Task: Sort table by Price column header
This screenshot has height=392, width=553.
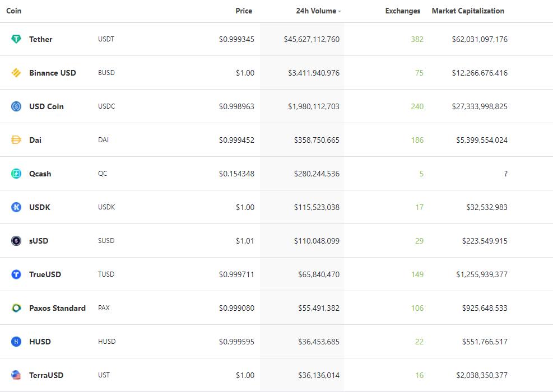Action: (244, 11)
